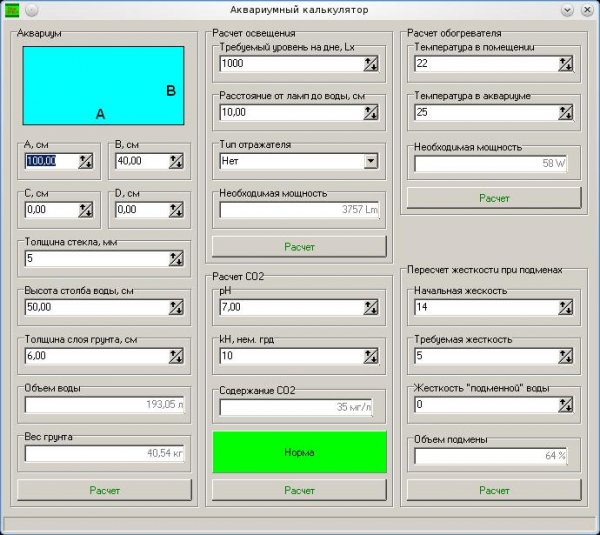Click spin arrows of Жесткость подменной воды
Viewport: 600px width, 535px height.
click(x=566, y=405)
